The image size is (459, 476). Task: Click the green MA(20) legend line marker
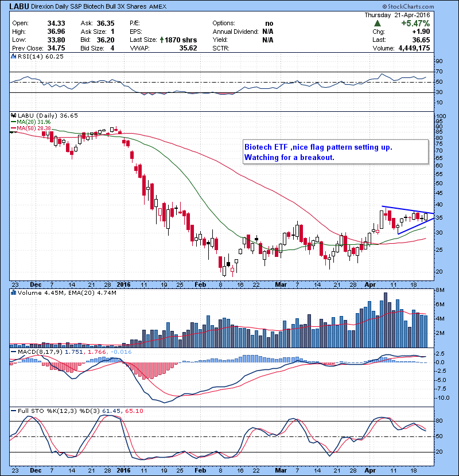[13, 122]
